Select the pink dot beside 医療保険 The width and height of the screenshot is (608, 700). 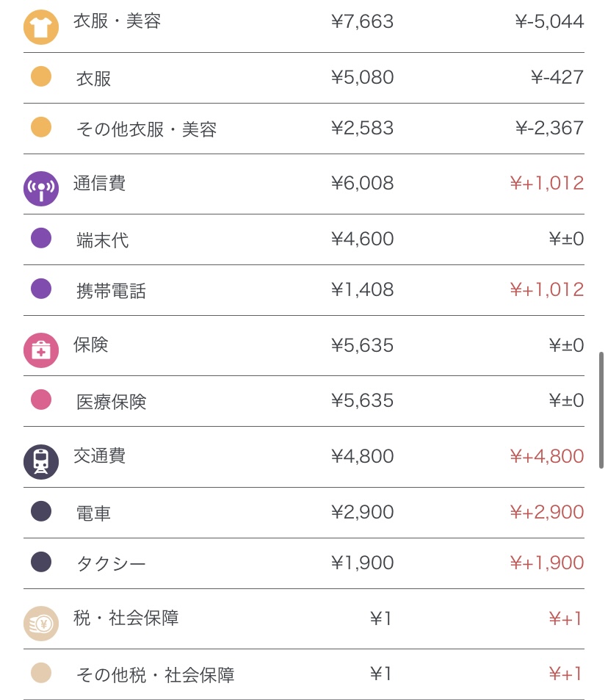[41, 400]
